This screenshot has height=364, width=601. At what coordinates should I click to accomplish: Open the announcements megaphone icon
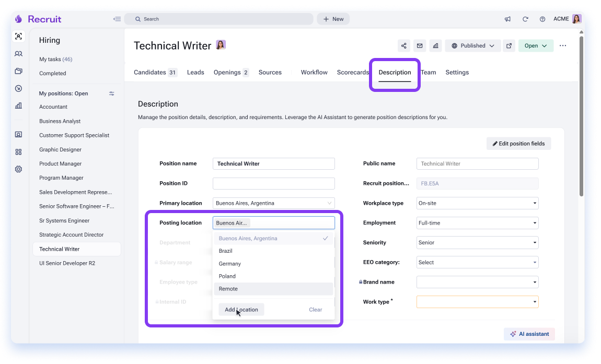point(507,19)
